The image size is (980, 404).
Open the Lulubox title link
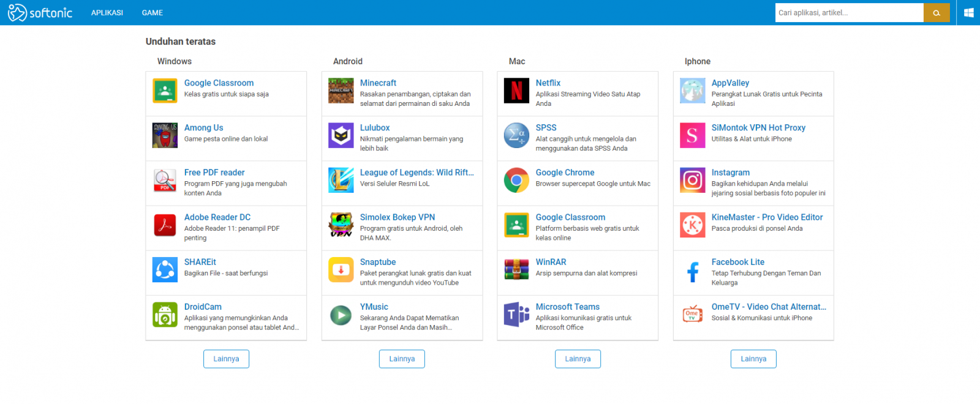pos(375,128)
